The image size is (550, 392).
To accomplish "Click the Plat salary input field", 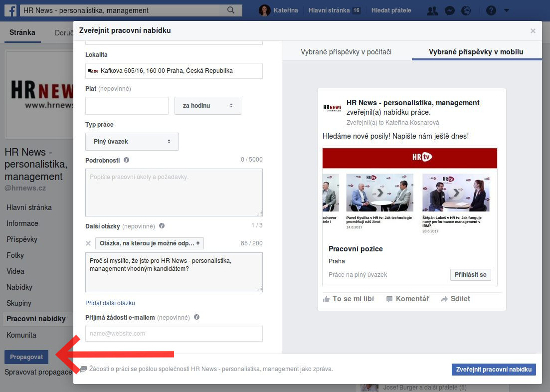I will pos(127,106).
